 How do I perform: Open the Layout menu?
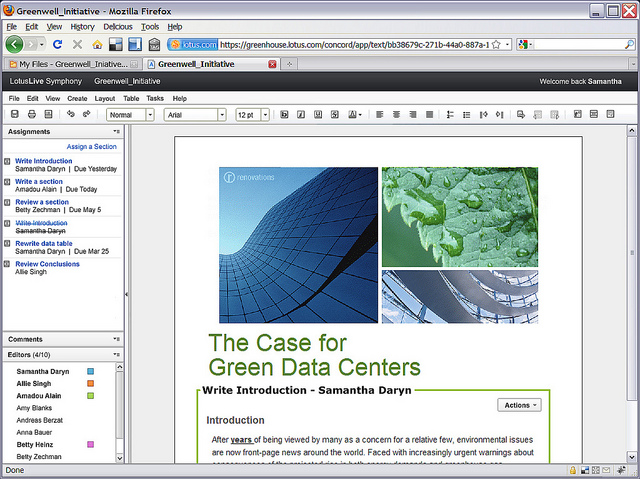point(105,98)
